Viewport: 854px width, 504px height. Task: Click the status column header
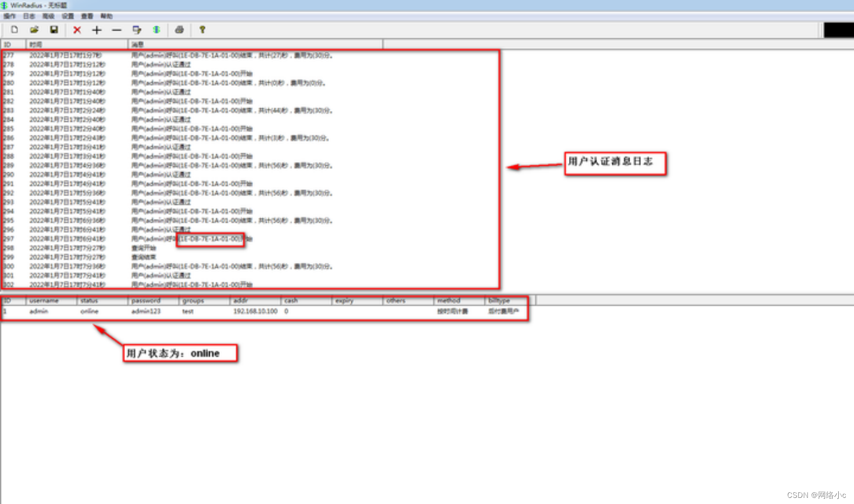coord(102,301)
